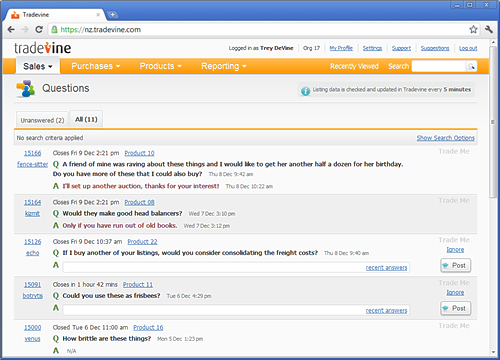The width and height of the screenshot is (500, 360).
Task: Click the Questions page icon
Action: pyautogui.click(x=26, y=89)
